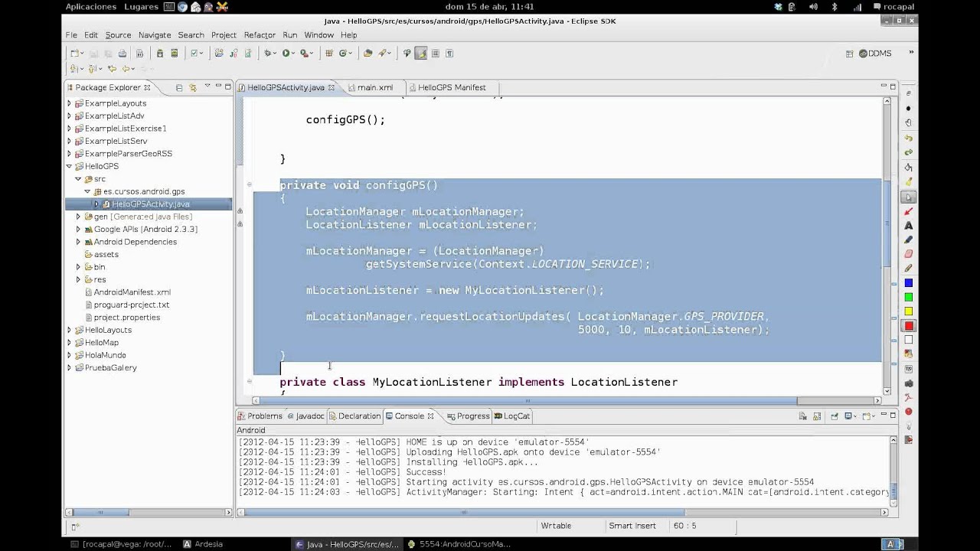Click the Ardesia redo green arrow
The height and width of the screenshot is (551, 980).
(909, 152)
